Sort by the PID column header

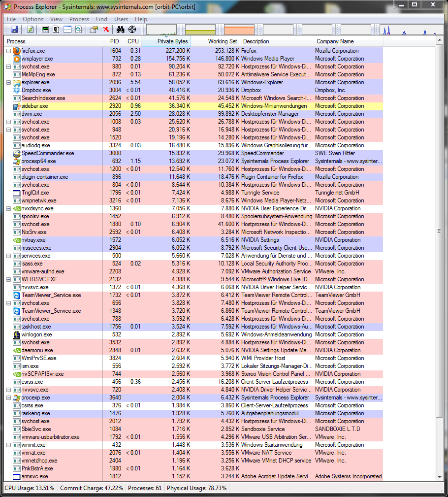pos(113,41)
